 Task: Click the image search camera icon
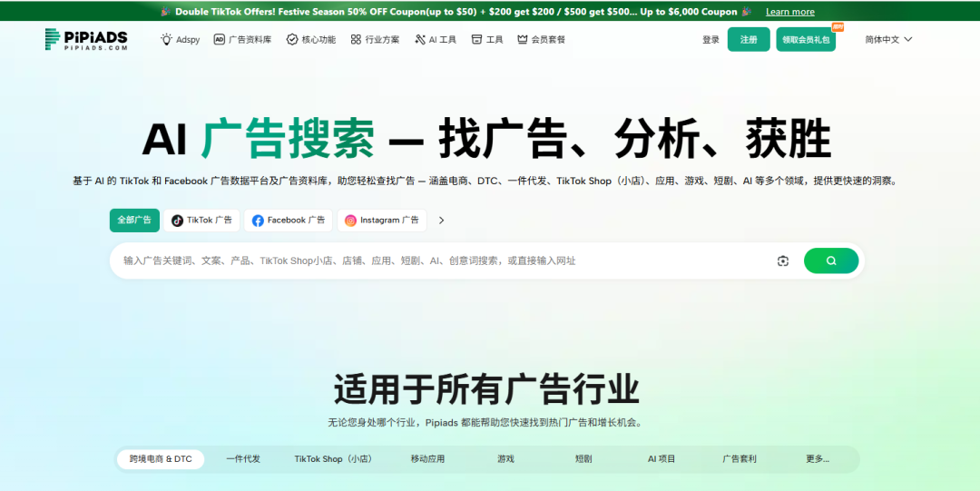click(783, 260)
